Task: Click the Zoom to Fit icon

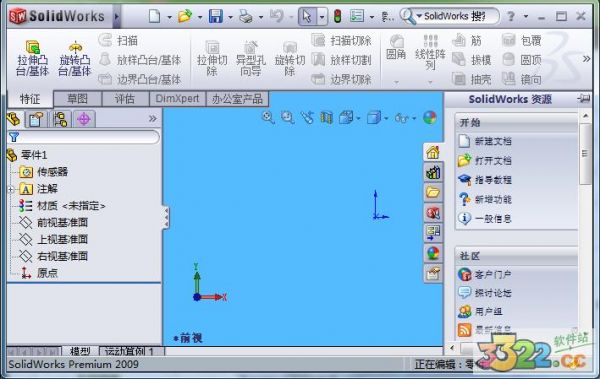Action: [268, 118]
